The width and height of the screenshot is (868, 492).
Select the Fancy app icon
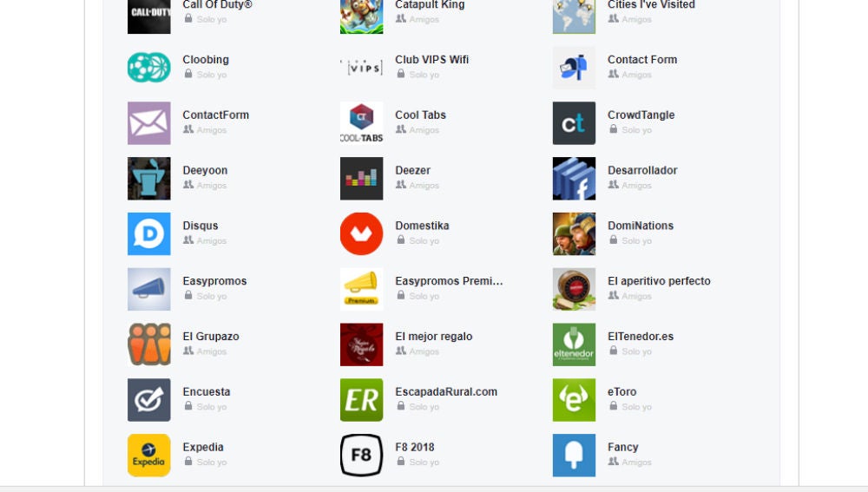(574, 456)
